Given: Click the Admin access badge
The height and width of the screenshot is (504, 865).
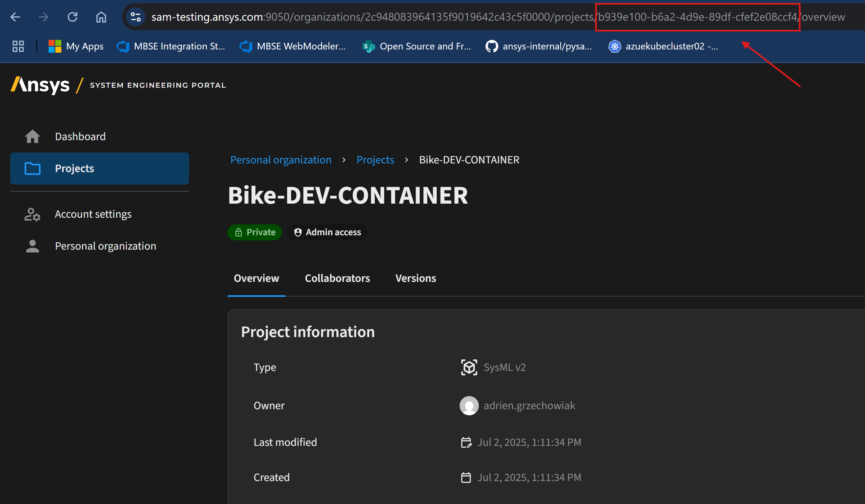Looking at the screenshot, I should click(327, 232).
